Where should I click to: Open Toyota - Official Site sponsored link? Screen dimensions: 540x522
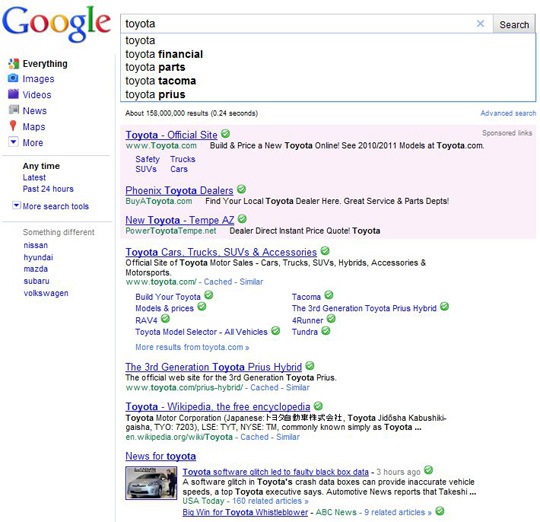coord(171,135)
